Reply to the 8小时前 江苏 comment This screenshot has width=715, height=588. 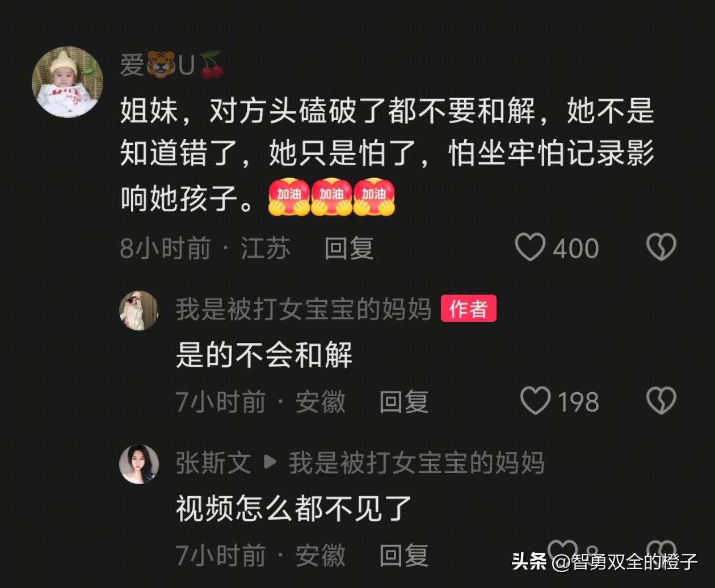(348, 248)
